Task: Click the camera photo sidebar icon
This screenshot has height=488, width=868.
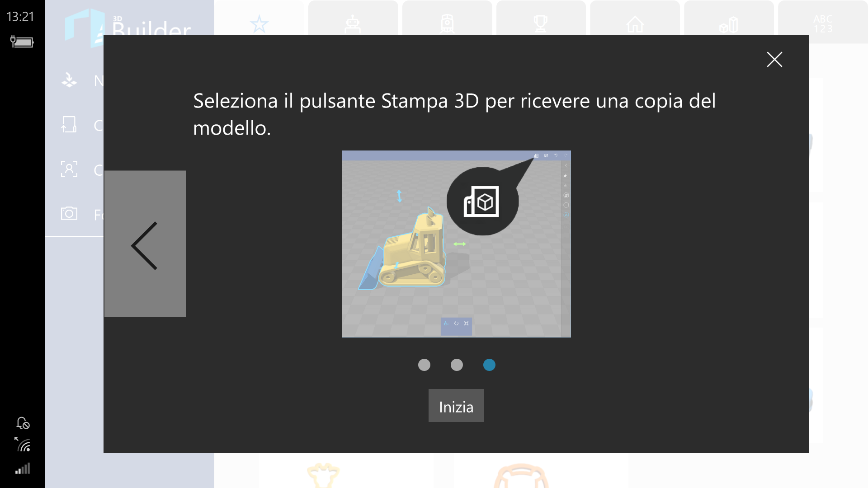Action: tap(69, 213)
